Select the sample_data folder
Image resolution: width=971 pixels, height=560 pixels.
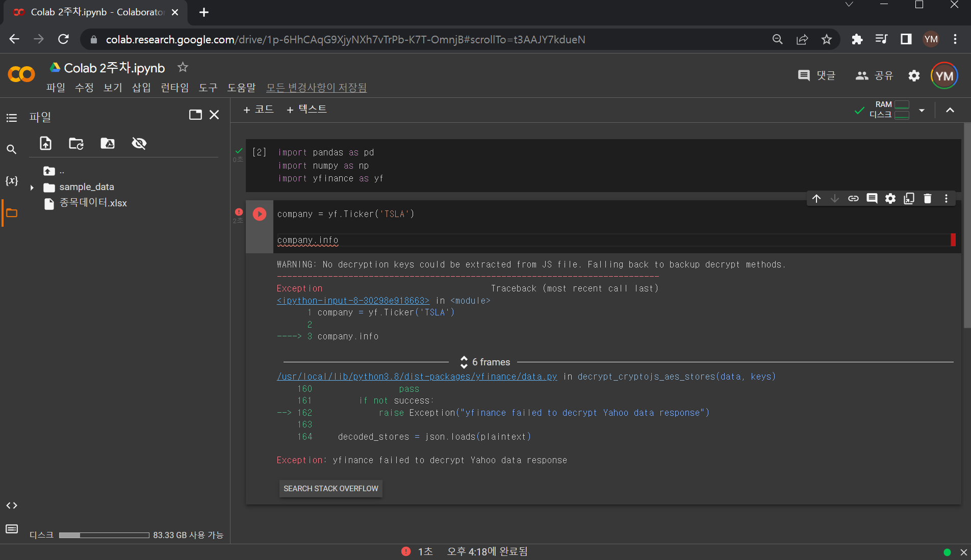(87, 187)
